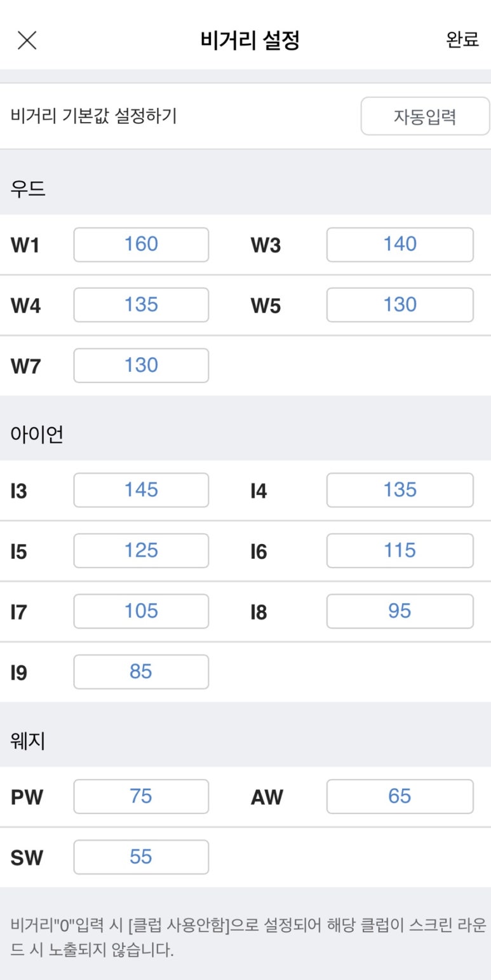Screen dimensions: 491x980
Task: Select the W1 distance field
Action: point(141,245)
